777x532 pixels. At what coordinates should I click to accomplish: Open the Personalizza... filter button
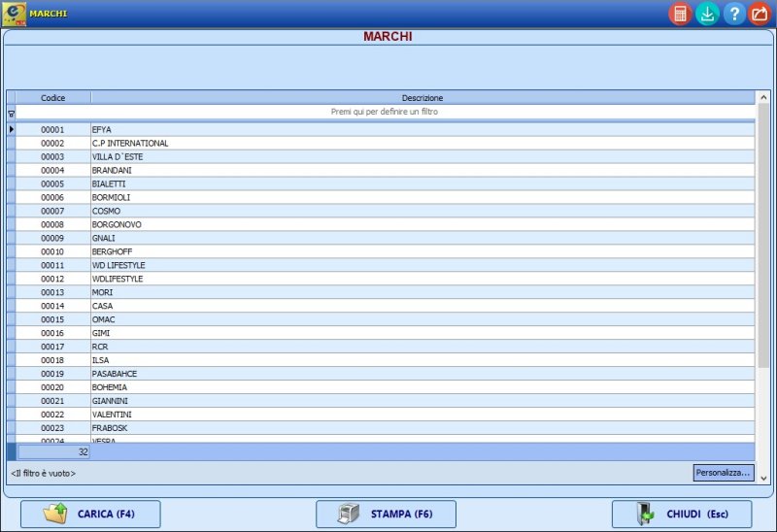[724, 473]
